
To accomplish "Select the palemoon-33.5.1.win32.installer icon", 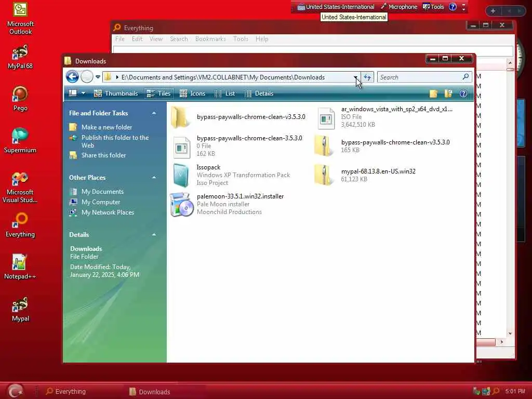I will tap(181, 204).
